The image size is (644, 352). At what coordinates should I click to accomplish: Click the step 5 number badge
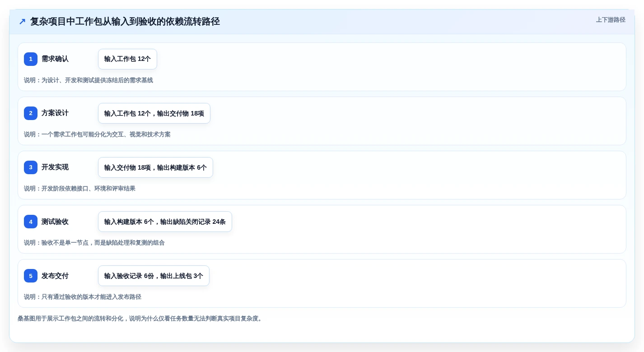click(31, 276)
